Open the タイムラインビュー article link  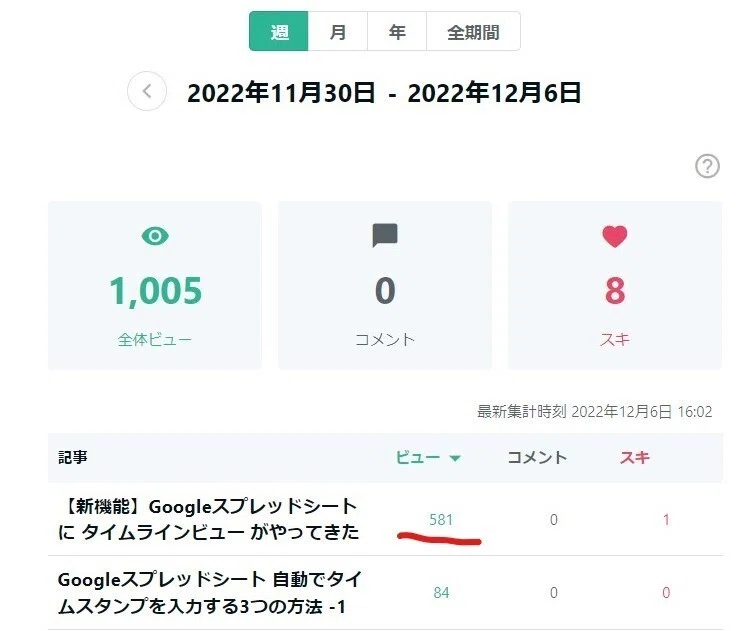(209, 519)
